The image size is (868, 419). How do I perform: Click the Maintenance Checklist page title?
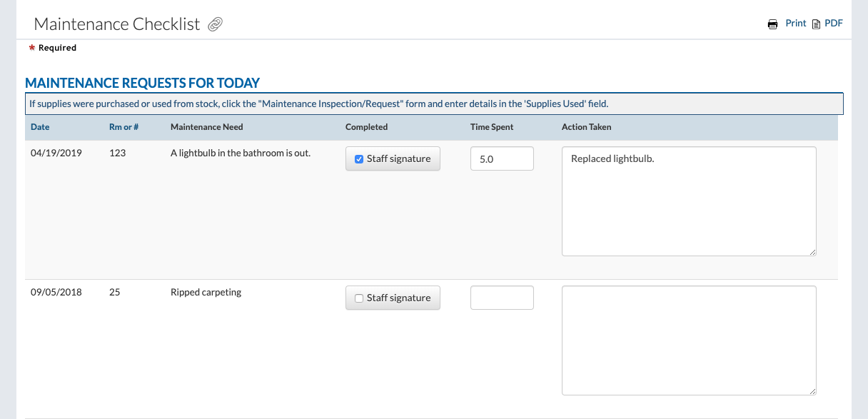(x=117, y=24)
